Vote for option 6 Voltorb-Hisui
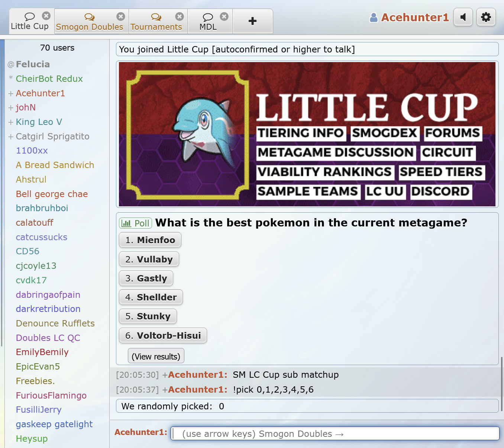Viewport: 504px width, 448px height. click(x=163, y=335)
